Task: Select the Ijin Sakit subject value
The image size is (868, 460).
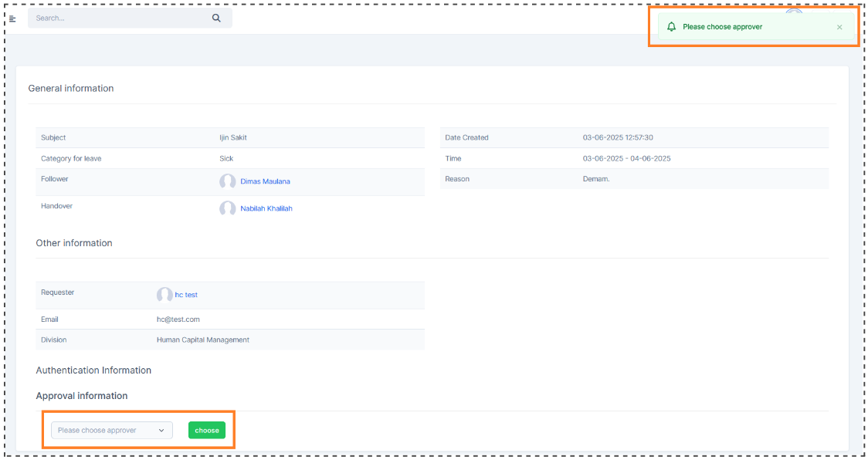Action: click(x=233, y=138)
